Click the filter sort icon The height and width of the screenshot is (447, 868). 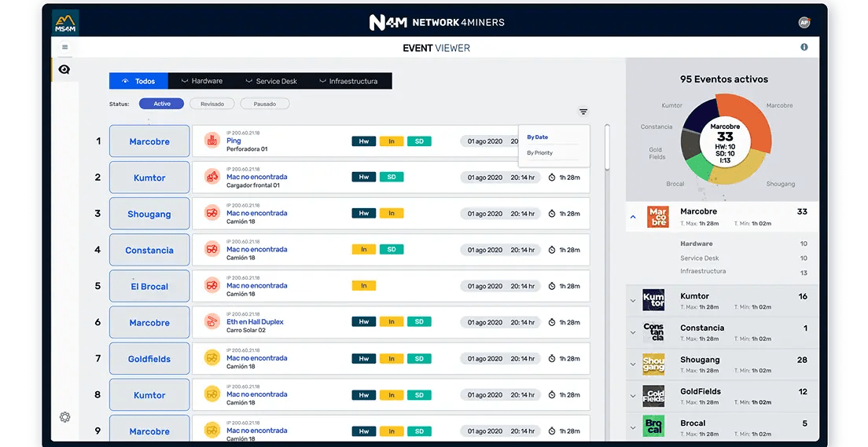click(x=583, y=112)
